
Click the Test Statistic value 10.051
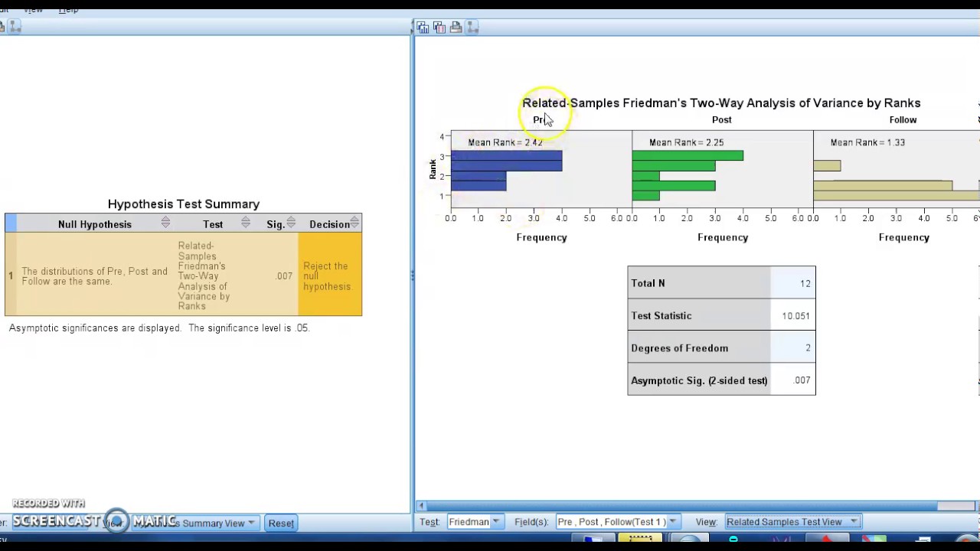click(795, 315)
